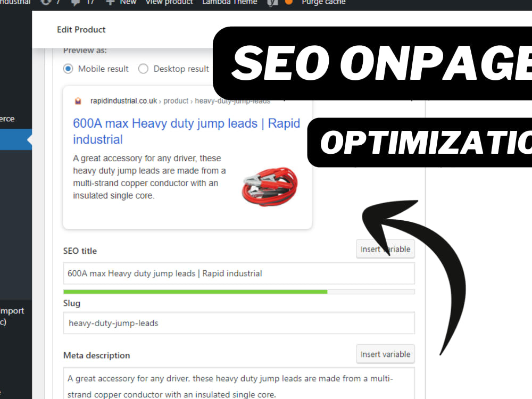532x399 pixels.
Task: Click the Yoast SEO icon in admin bar
Action: tap(272, 3)
